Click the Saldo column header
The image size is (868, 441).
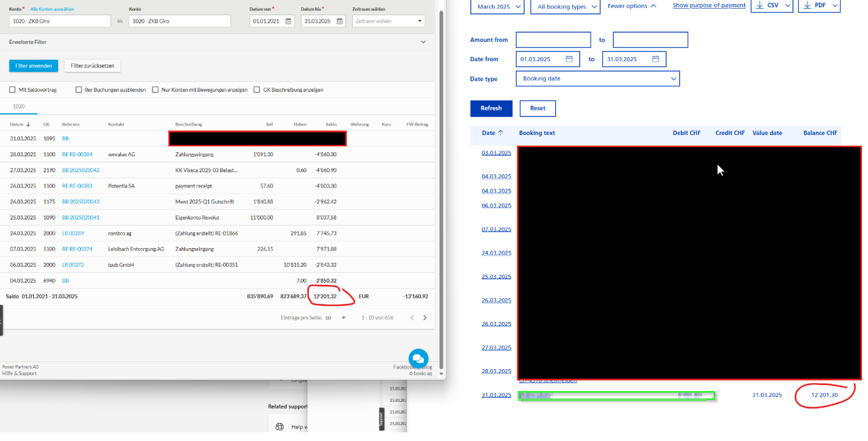(x=331, y=124)
